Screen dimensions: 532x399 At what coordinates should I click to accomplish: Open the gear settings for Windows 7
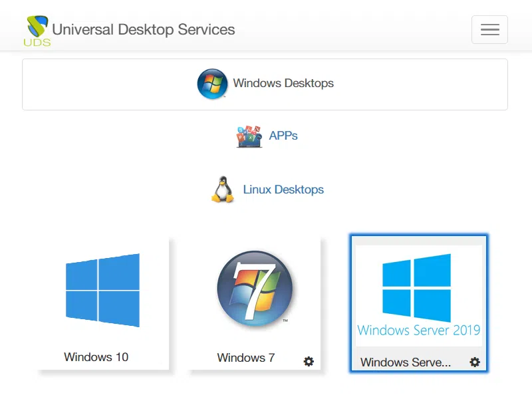pos(309,361)
